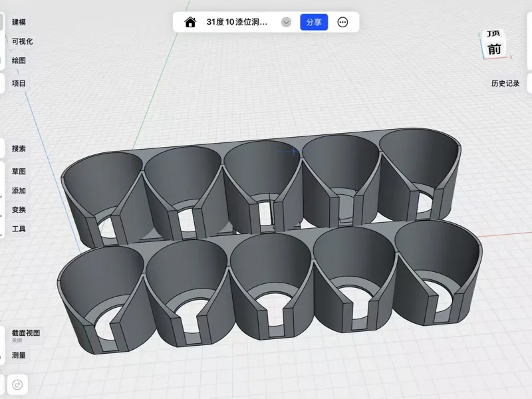Switch to the 可视化 visualization tab
This screenshot has width=532, height=399.
[22, 41]
